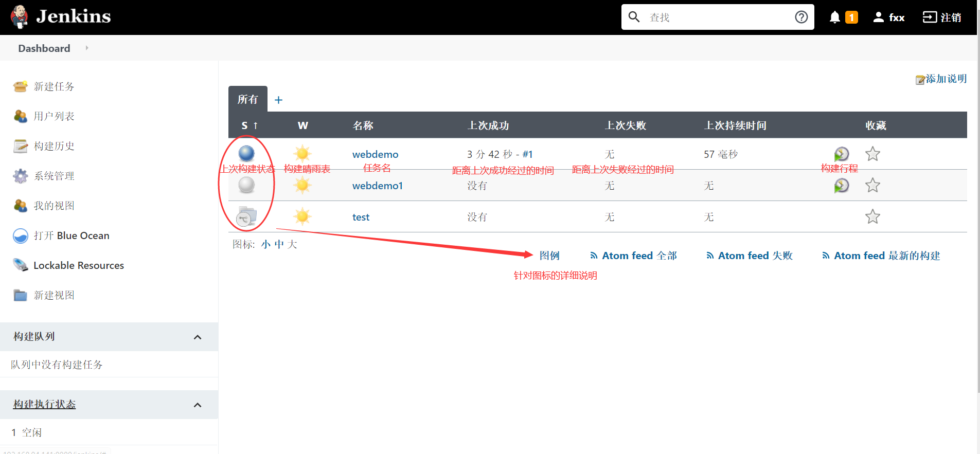Viewport: 980px width, 454px height.
Task: Select the 所有 view tab
Action: coord(248,99)
